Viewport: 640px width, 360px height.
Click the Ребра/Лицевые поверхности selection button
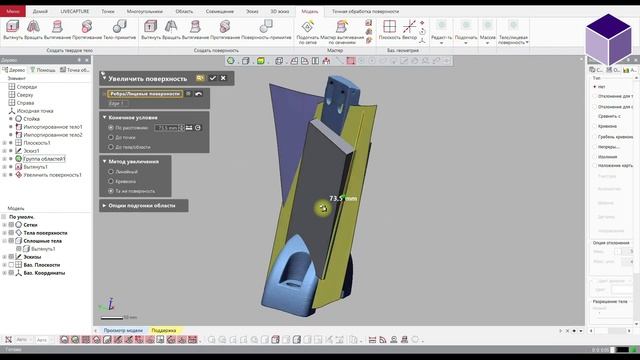click(145, 94)
